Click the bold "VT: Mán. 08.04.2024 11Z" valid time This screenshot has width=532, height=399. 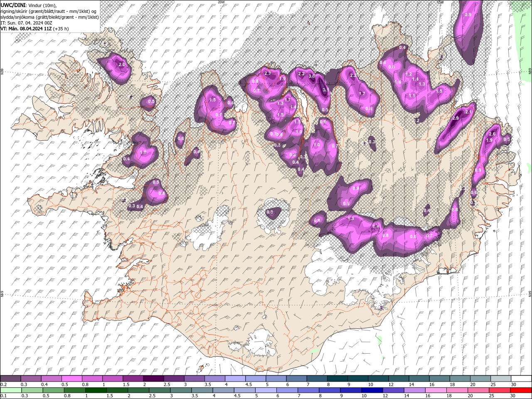point(26,29)
